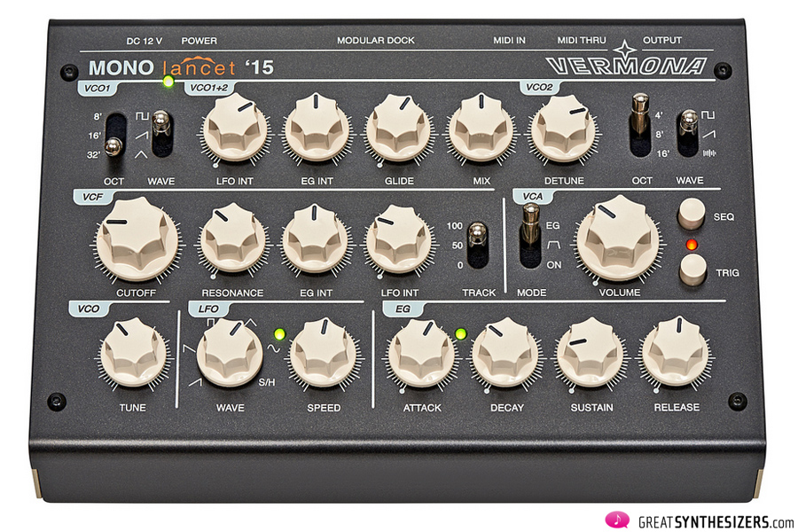Push the TRIG button
Viewport: 798px width, 532px height.
[692, 270]
